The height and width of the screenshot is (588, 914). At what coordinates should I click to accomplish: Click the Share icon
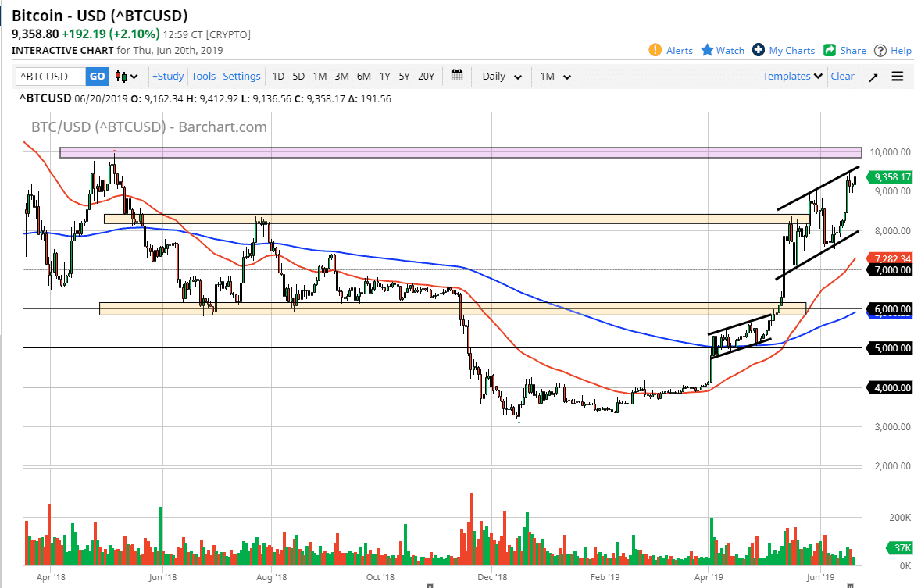829,50
